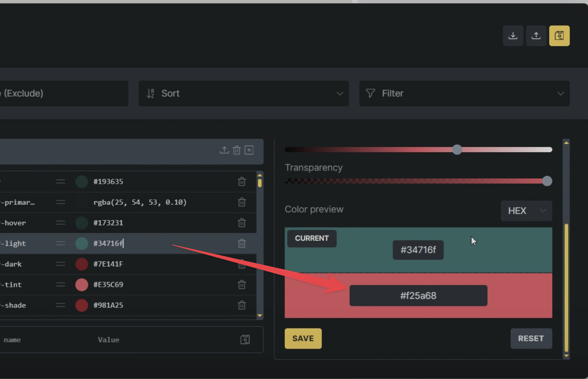Click the boxed X clear icon in panel header
The height and width of the screenshot is (379, 588).
point(249,150)
